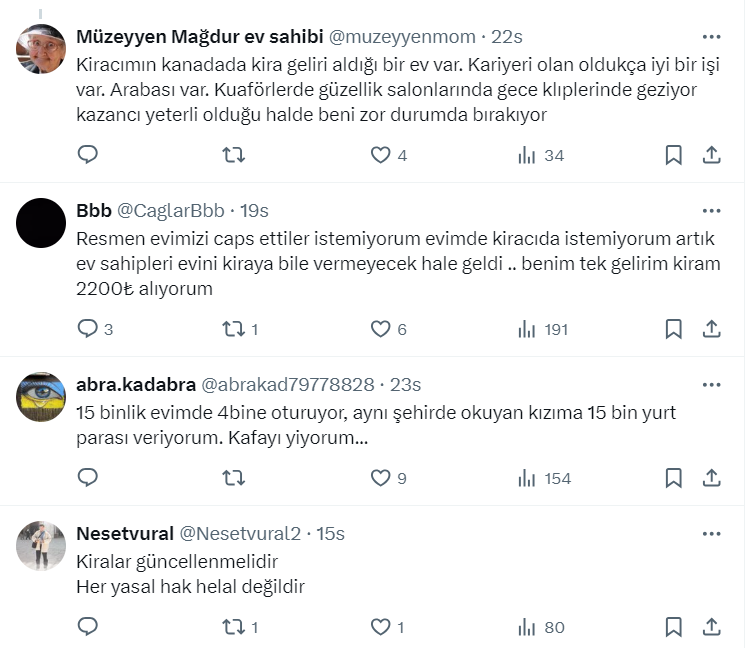747x648 pixels.
Task: Open more options on Nesetvural's tweet
Action: 711,534
